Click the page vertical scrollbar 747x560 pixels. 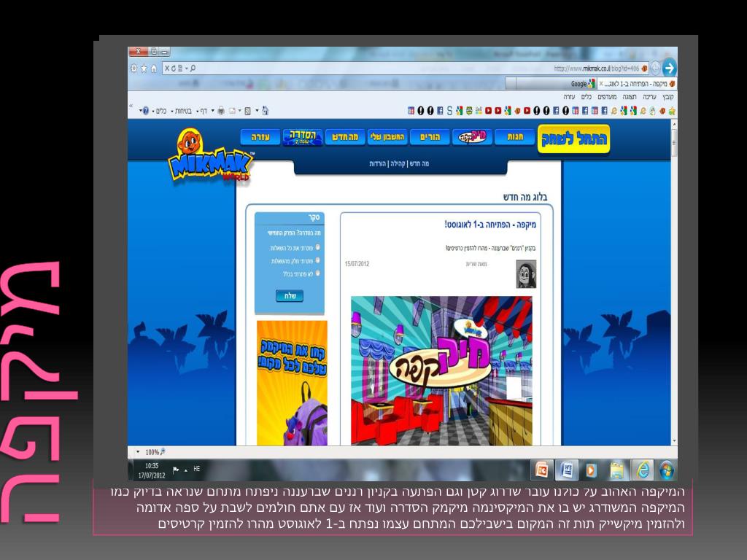tap(673, 282)
